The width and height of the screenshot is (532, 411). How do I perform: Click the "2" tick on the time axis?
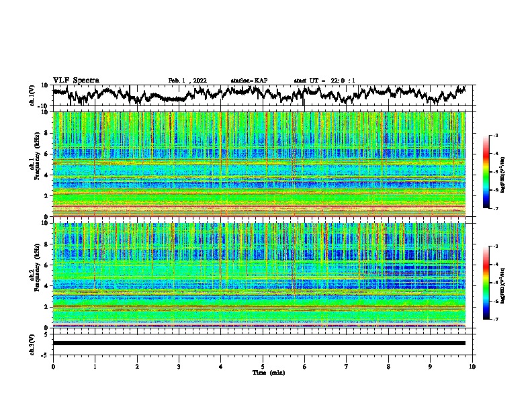click(x=137, y=367)
